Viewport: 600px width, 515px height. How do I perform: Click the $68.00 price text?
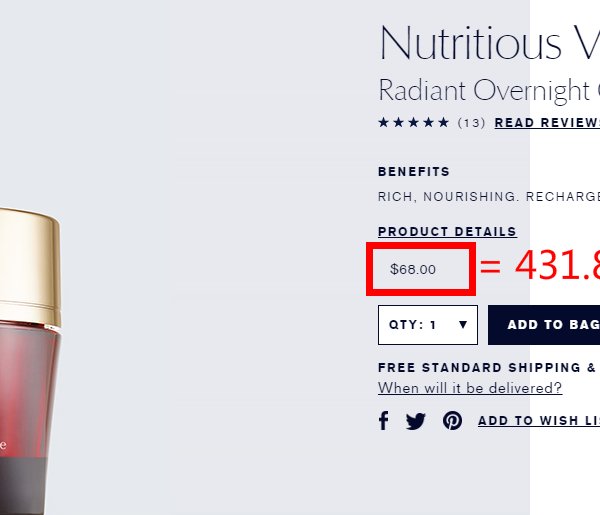tap(413, 269)
